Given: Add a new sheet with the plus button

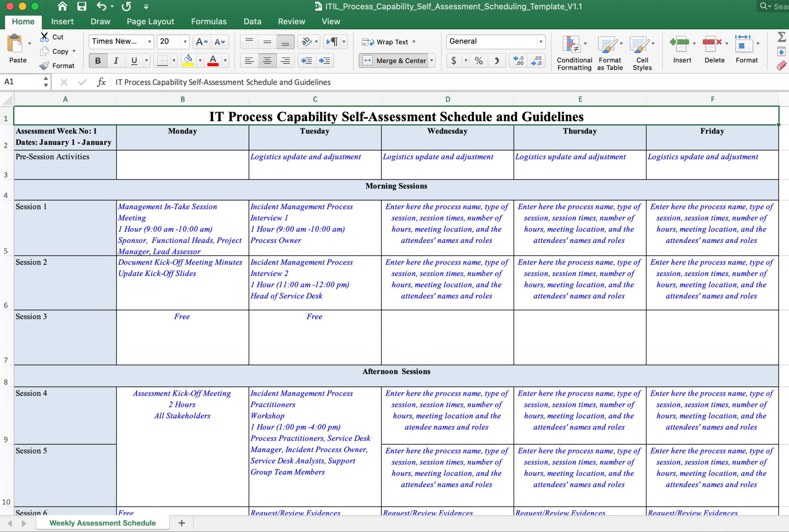Looking at the screenshot, I should [181, 522].
